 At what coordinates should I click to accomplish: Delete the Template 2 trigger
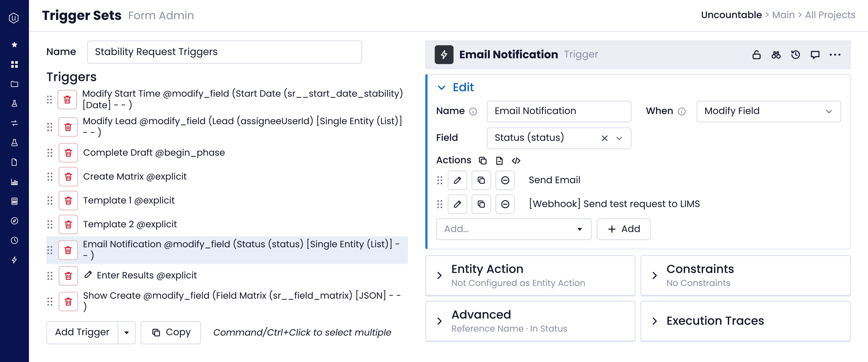pos(68,224)
